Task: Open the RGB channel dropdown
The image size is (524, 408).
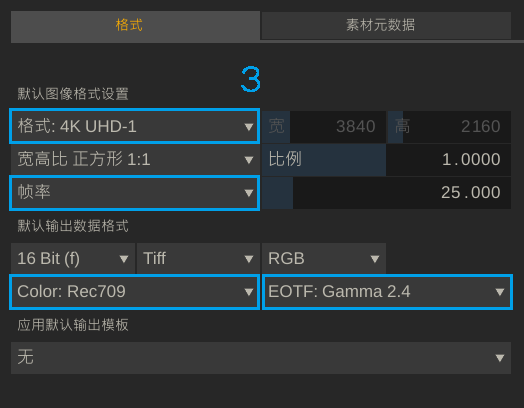Action: [x=324, y=258]
